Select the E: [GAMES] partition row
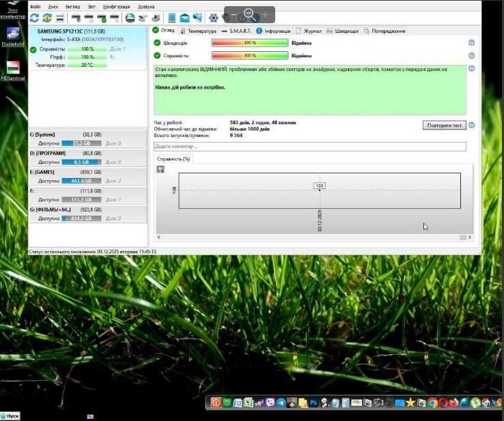 [88, 176]
